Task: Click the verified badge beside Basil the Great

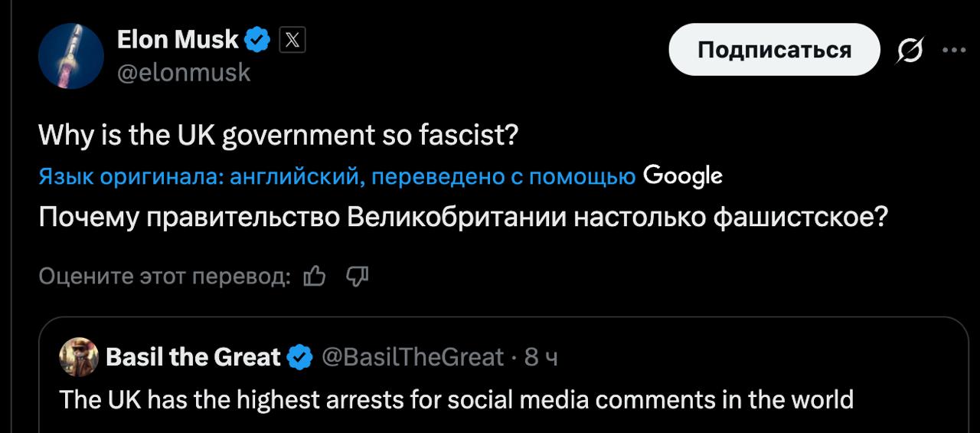Action: (299, 357)
